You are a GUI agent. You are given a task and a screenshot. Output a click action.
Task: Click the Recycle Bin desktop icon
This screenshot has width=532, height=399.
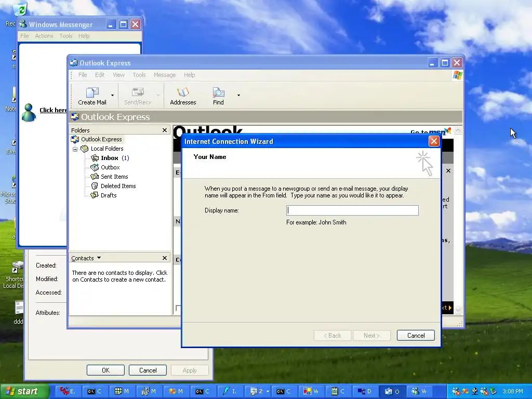20,9
